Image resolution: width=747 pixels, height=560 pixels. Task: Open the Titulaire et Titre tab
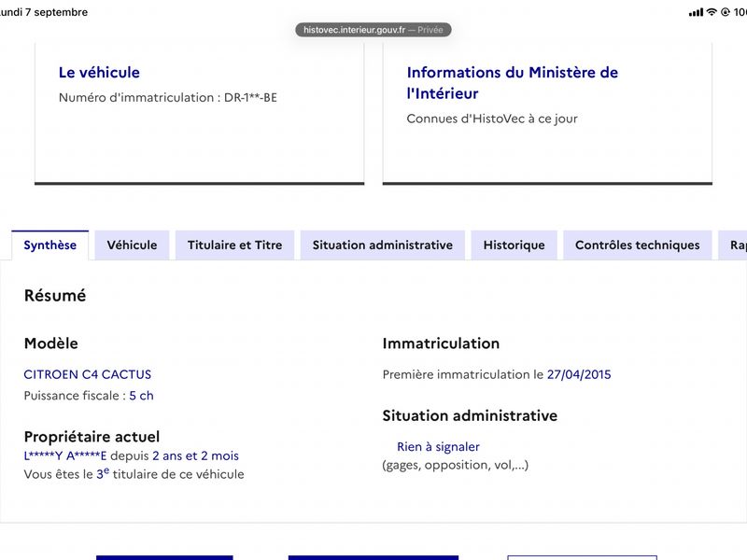235,245
